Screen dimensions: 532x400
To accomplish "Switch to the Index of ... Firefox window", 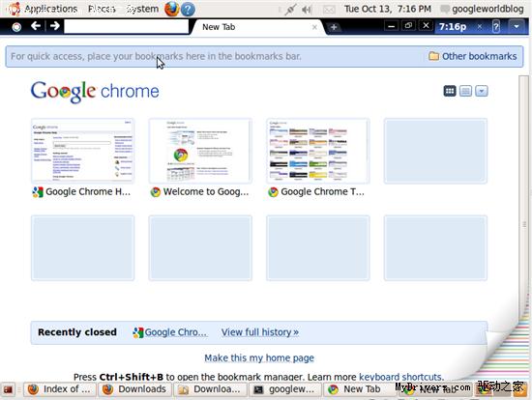I will 60,389.
